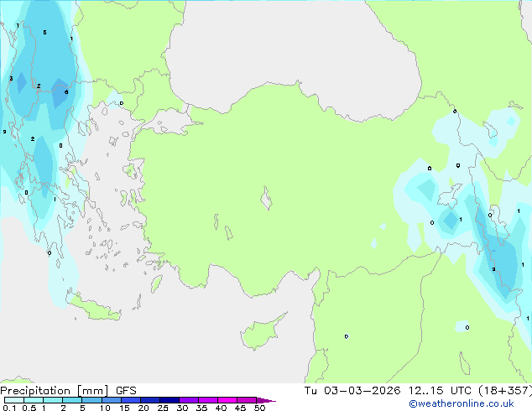Screen dimensions: 532x411
Task: Click the large central lake in Turkey
Action: (x=266, y=198)
